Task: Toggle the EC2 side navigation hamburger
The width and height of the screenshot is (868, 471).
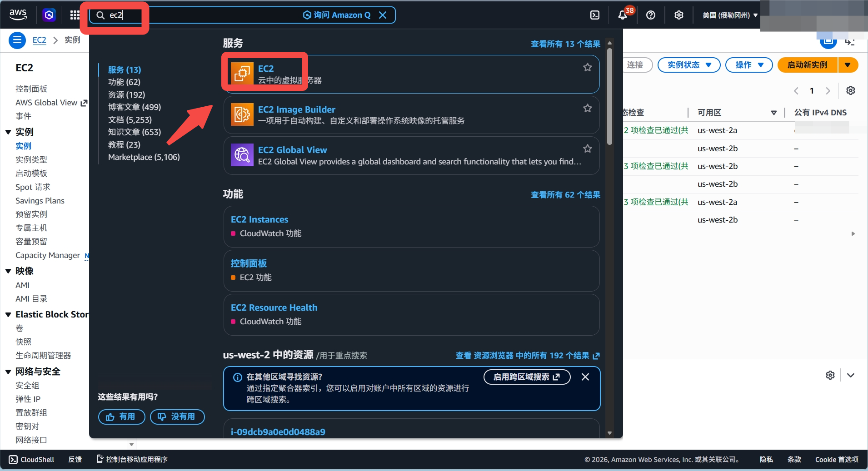Action: coord(17,40)
